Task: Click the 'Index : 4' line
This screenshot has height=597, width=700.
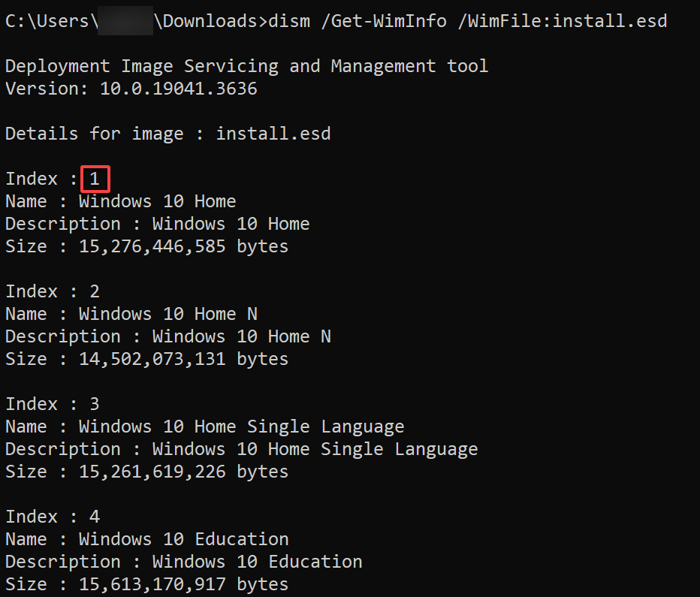Action: (53, 517)
